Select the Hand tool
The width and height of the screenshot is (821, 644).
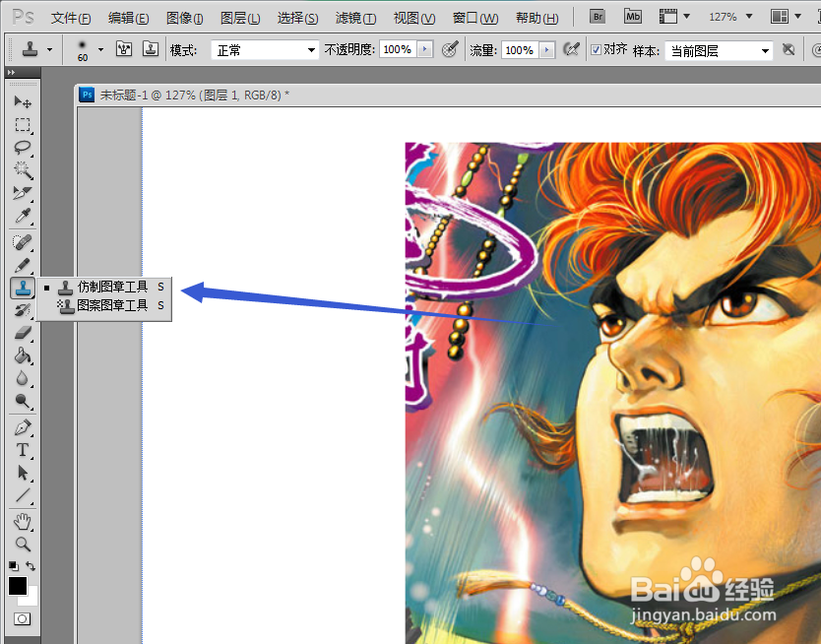pos(23,522)
